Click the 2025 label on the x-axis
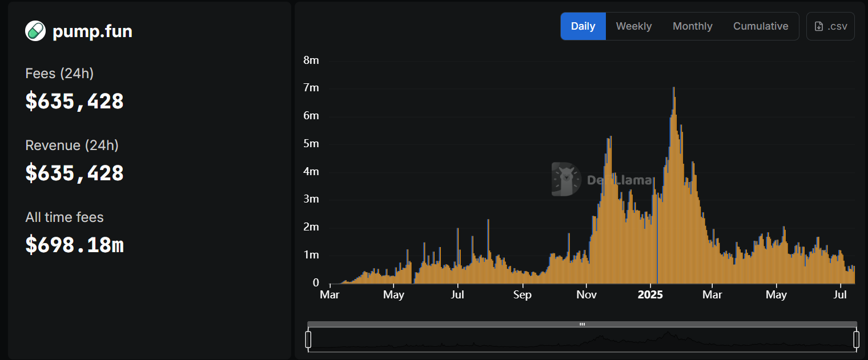868x360 pixels. [x=650, y=295]
